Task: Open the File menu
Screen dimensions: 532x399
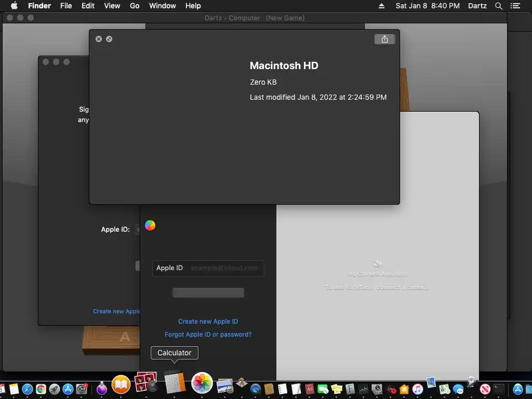Action: 66,6
